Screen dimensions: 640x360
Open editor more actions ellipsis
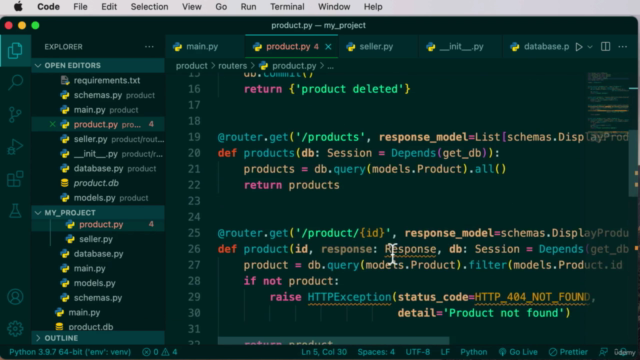click(622, 47)
